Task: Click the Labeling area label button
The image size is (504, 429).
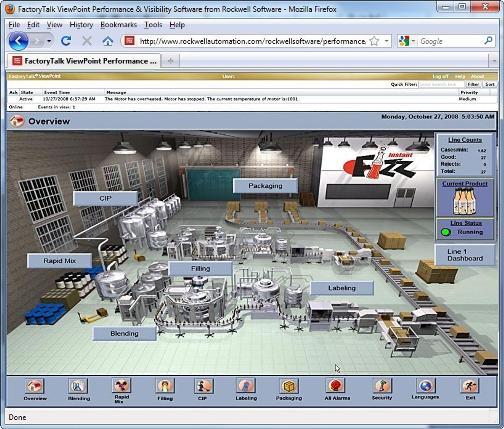Action: pyautogui.click(x=342, y=288)
